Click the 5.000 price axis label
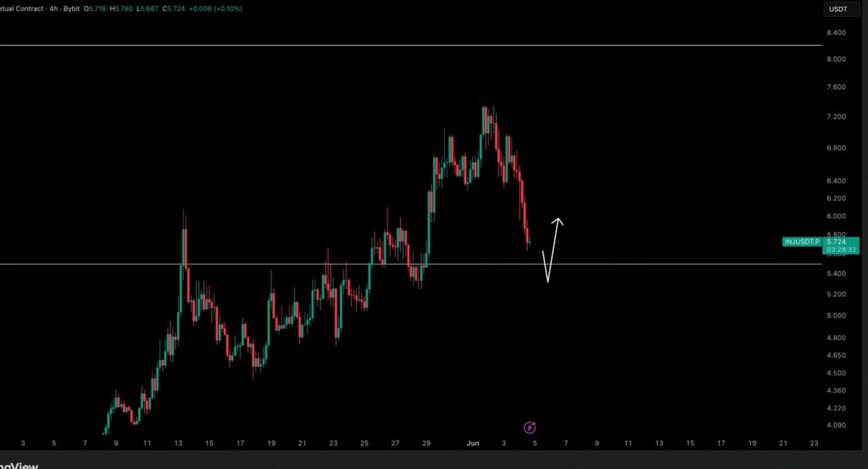 point(836,315)
